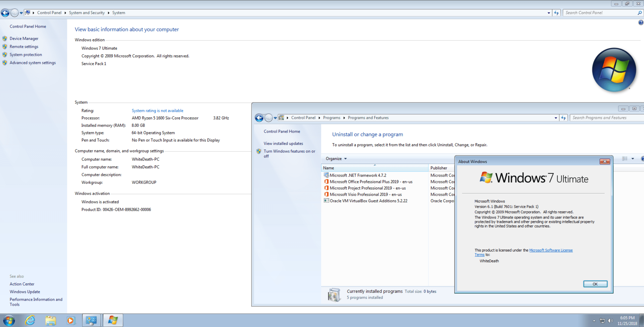Click the forward arrow in System window

14,13
